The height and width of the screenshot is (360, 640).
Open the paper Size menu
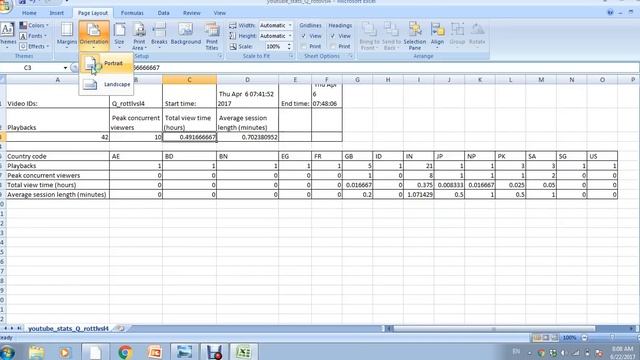(x=119, y=35)
